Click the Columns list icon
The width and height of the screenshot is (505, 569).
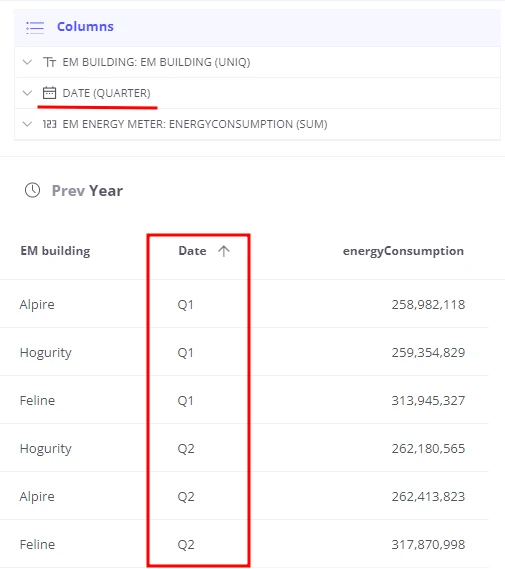(x=35, y=27)
